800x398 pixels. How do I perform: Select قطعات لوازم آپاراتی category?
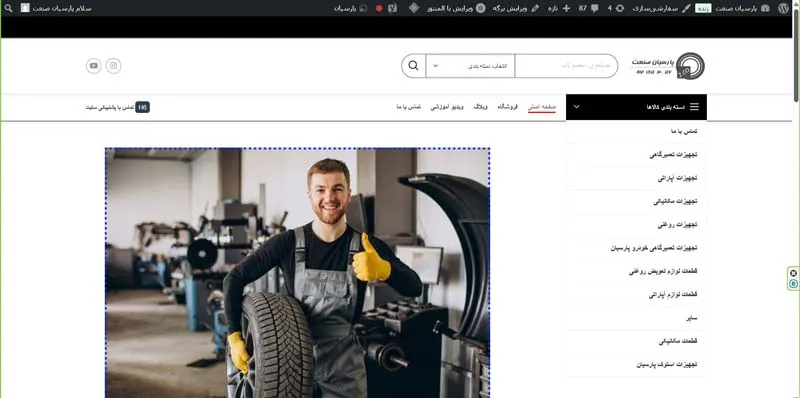pos(673,295)
